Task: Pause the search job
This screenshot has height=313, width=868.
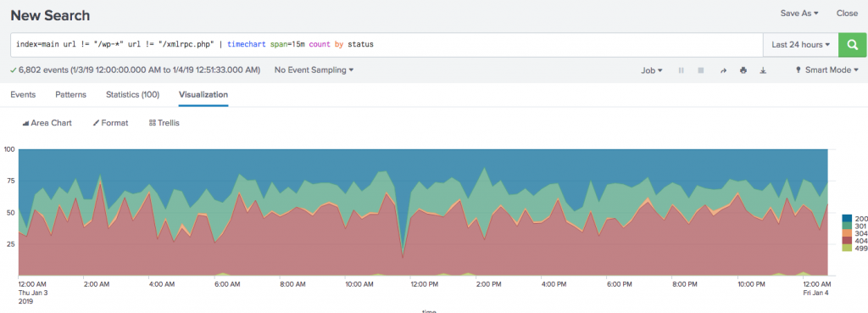Action: (x=681, y=70)
